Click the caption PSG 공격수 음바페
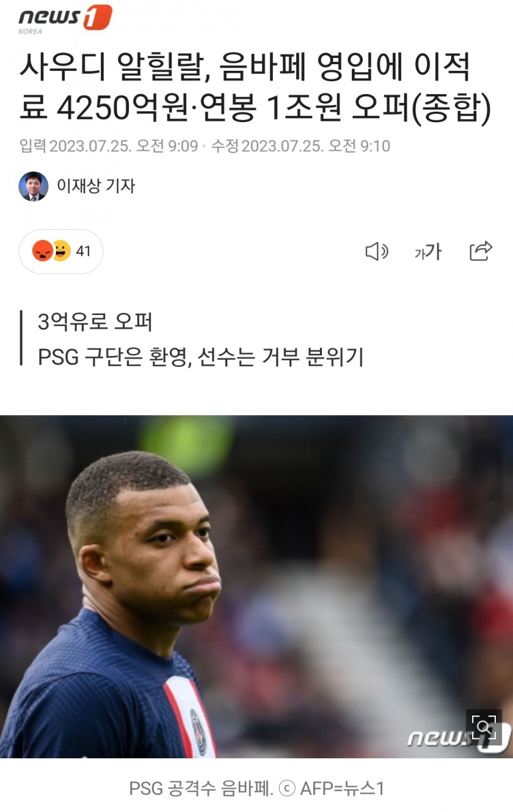The image size is (513, 812). point(201,788)
